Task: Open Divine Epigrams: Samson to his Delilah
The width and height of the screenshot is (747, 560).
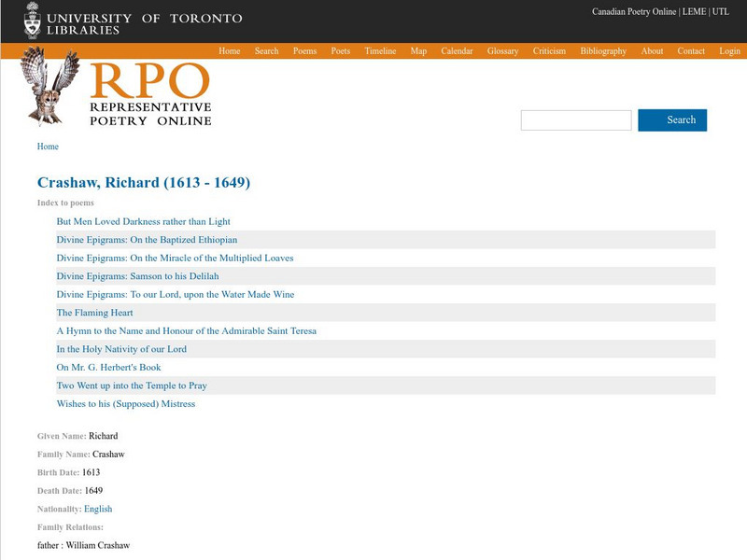Action: 137,276
